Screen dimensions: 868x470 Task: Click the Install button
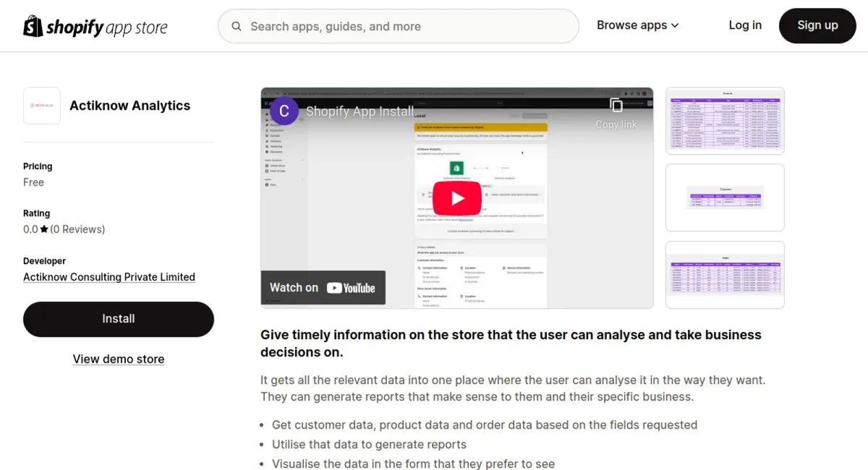(119, 319)
